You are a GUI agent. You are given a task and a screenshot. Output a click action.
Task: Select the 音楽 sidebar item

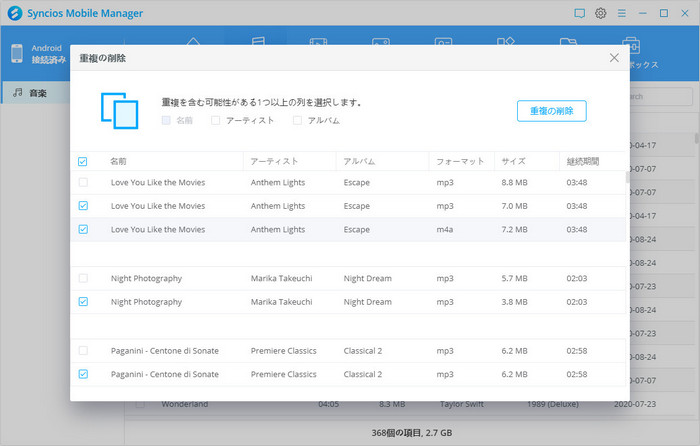tap(36, 92)
